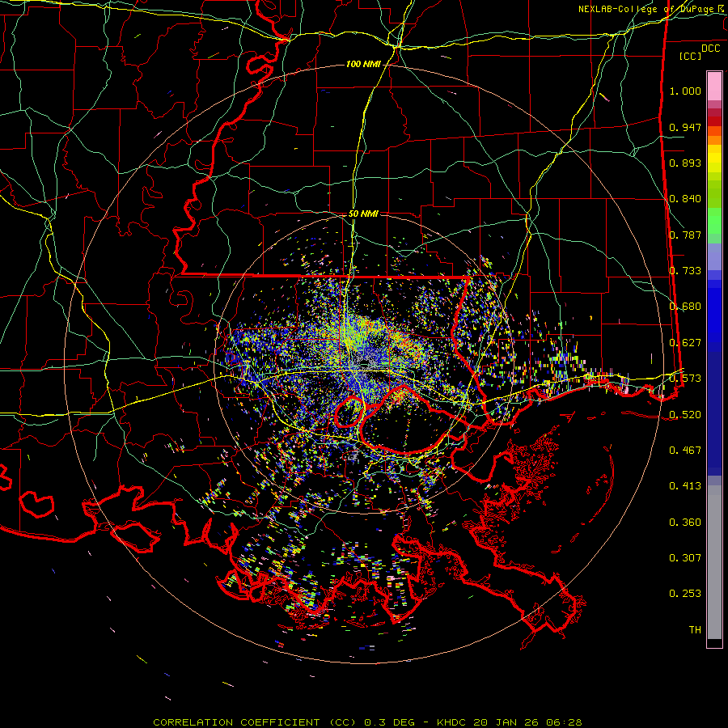Click the "100 NMI" range ring label
The width and height of the screenshot is (728, 728).
click(363, 64)
